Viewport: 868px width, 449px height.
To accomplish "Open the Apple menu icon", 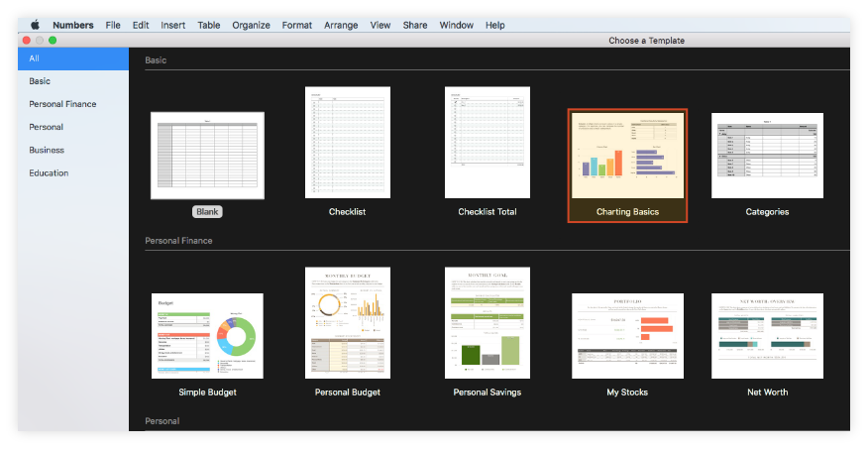I will pyautogui.click(x=35, y=25).
